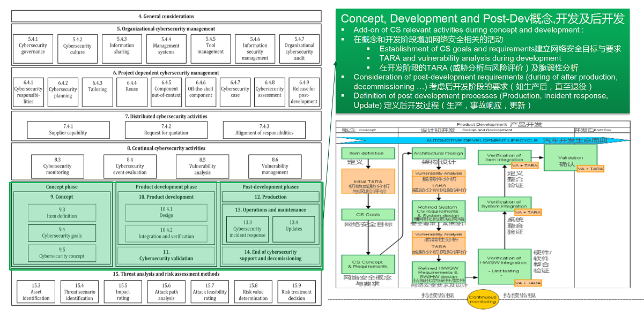Select the orange Initial TARA flowchart box
This screenshot has width=644, height=317.
pyautogui.click(x=368, y=184)
